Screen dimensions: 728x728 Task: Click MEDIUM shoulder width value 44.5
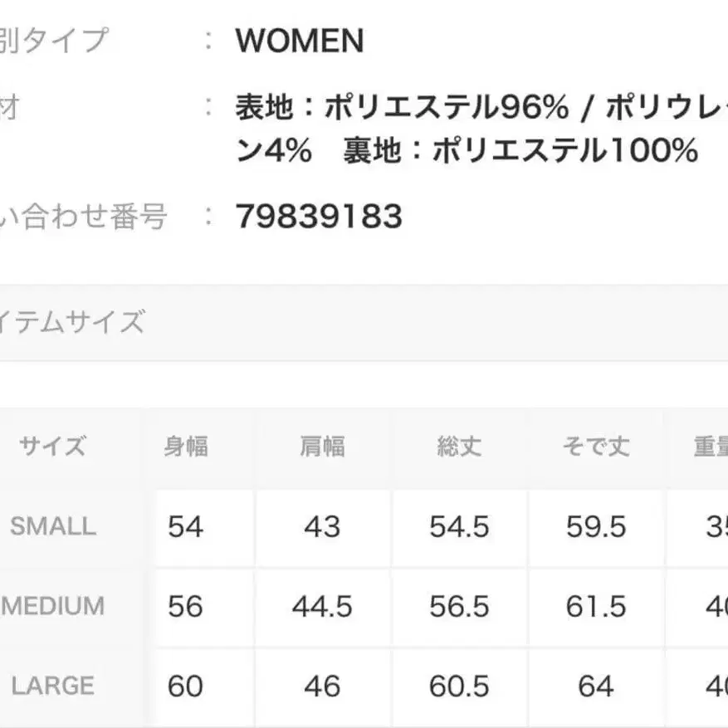(x=322, y=607)
